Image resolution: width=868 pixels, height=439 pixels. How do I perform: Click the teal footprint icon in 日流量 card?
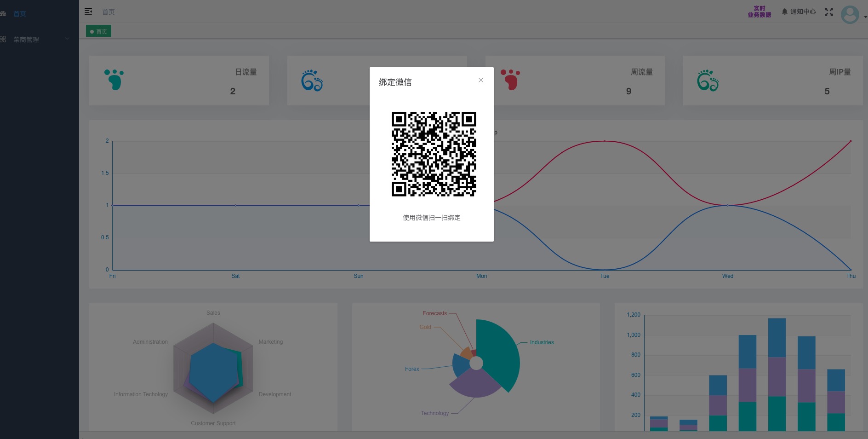(114, 80)
